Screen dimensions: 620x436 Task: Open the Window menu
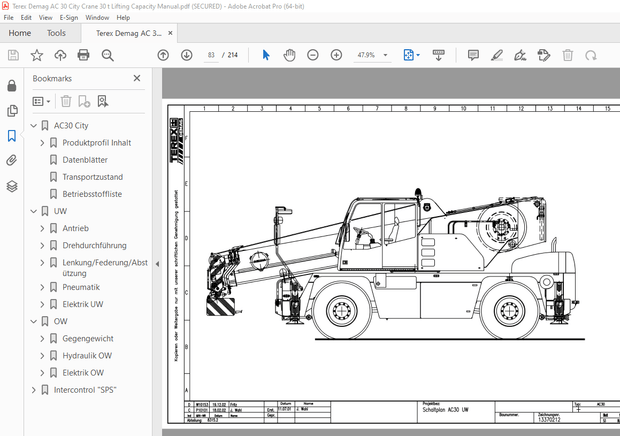click(97, 17)
